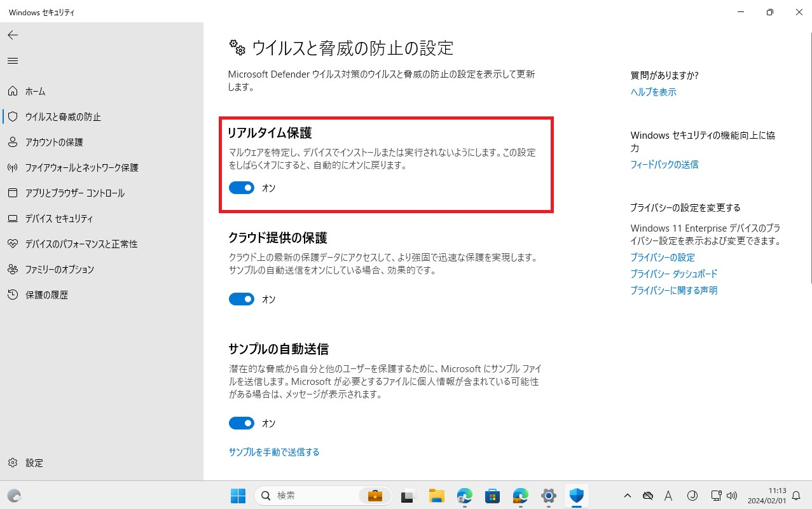Open the hamburger navigation menu
This screenshot has height=509, width=812.
(x=13, y=60)
